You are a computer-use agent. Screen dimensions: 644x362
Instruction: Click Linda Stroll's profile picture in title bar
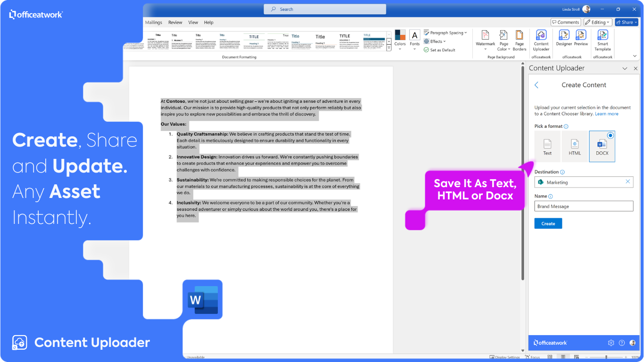[586, 9]
